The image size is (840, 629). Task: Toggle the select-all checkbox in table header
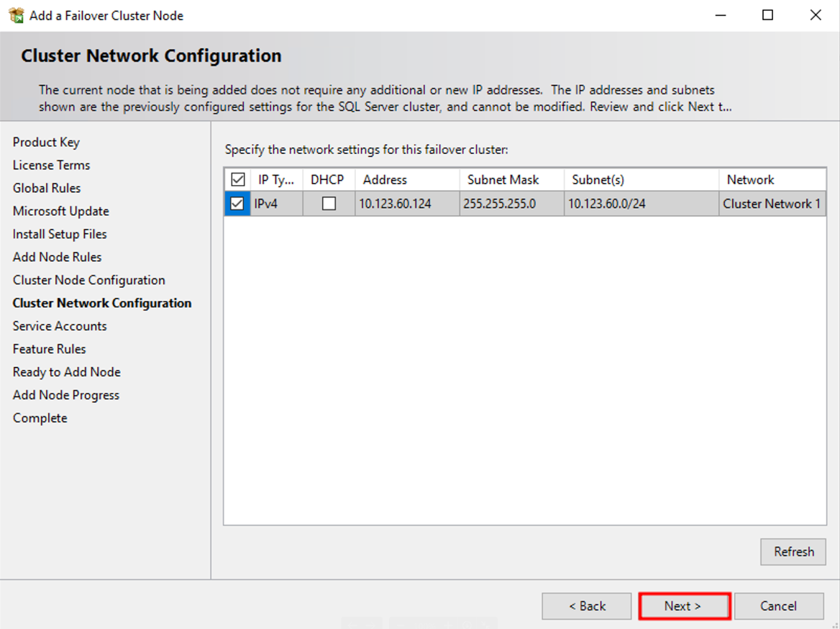click(x=238, y=180)
